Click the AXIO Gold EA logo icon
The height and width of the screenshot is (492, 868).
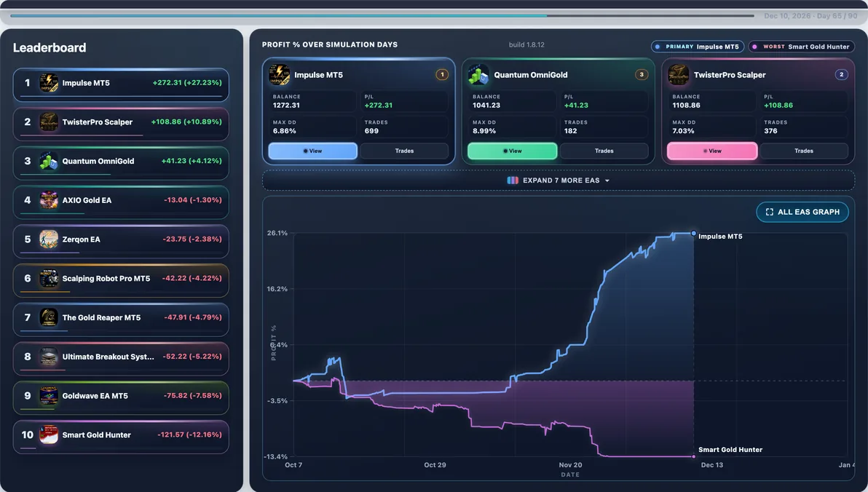49,200
